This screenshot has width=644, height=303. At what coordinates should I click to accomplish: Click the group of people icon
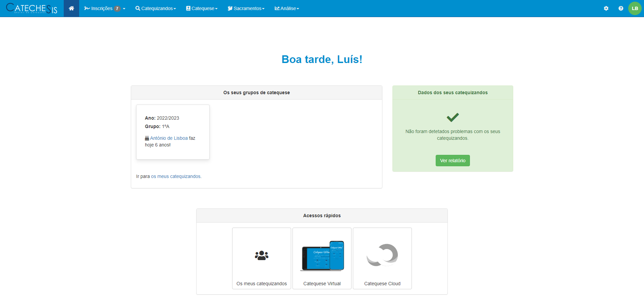(x=262, y=255)
